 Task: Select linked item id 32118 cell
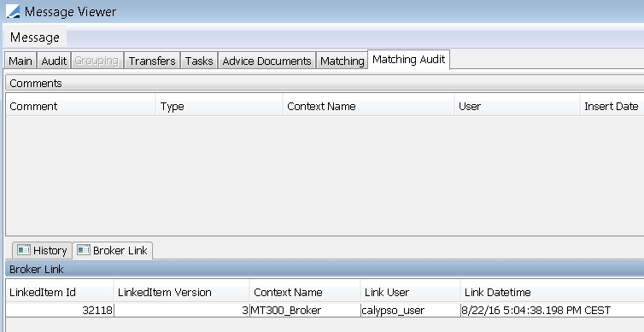tap(60, 311)
